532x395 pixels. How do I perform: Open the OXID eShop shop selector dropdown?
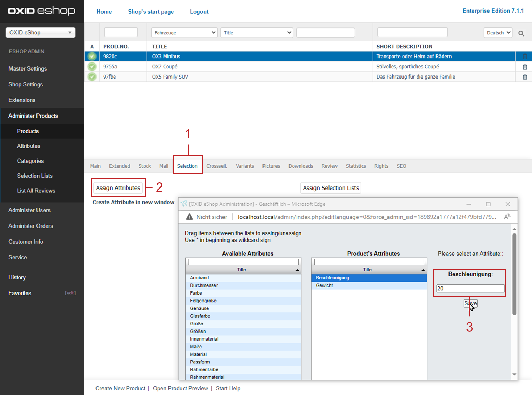click(x=41, y=33)
